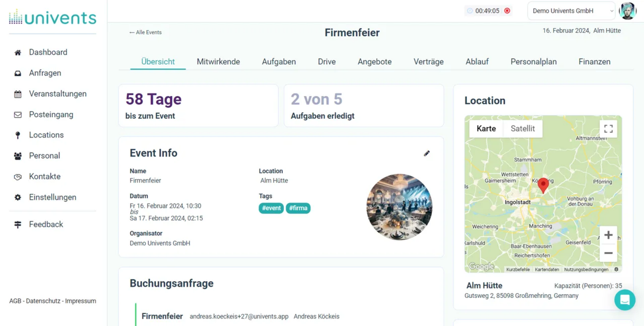Open Veranstaltungen in the sidebar

58,94
